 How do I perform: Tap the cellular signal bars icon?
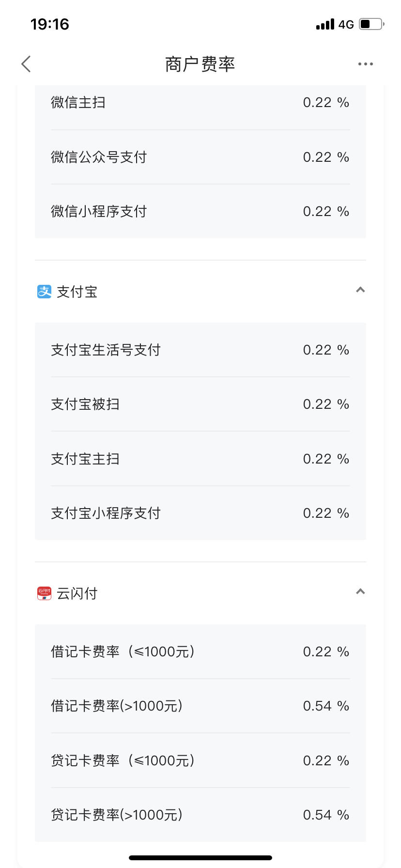tap(325, 24)
